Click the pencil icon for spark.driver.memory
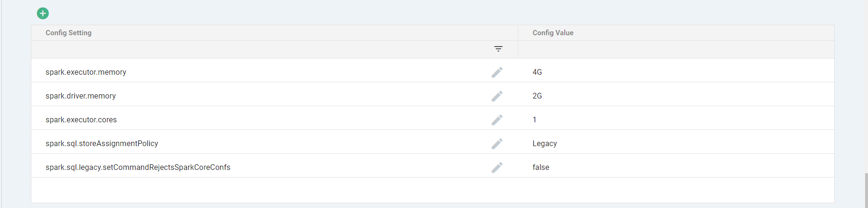The width and height of the screenshot is (868, 208). pyautogui.click(x=497, y=96)
